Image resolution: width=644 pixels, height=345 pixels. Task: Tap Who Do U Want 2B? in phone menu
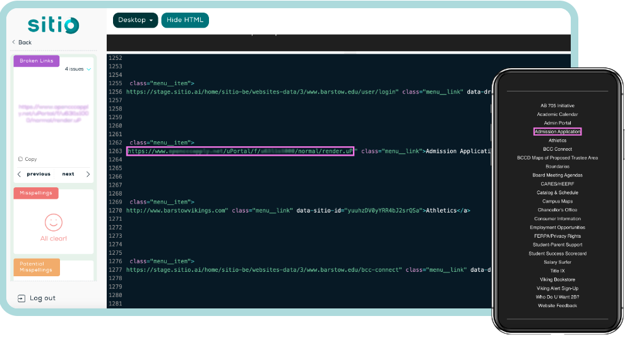(x=558, y=298)
